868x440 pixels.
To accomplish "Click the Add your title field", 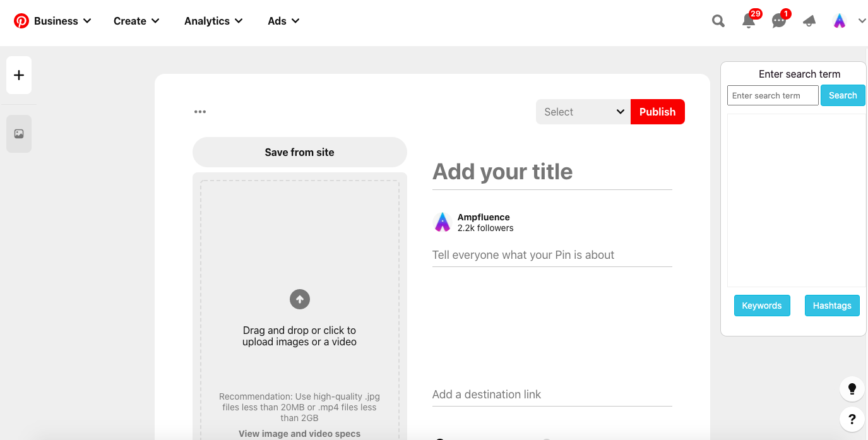I will coord(552,172).
